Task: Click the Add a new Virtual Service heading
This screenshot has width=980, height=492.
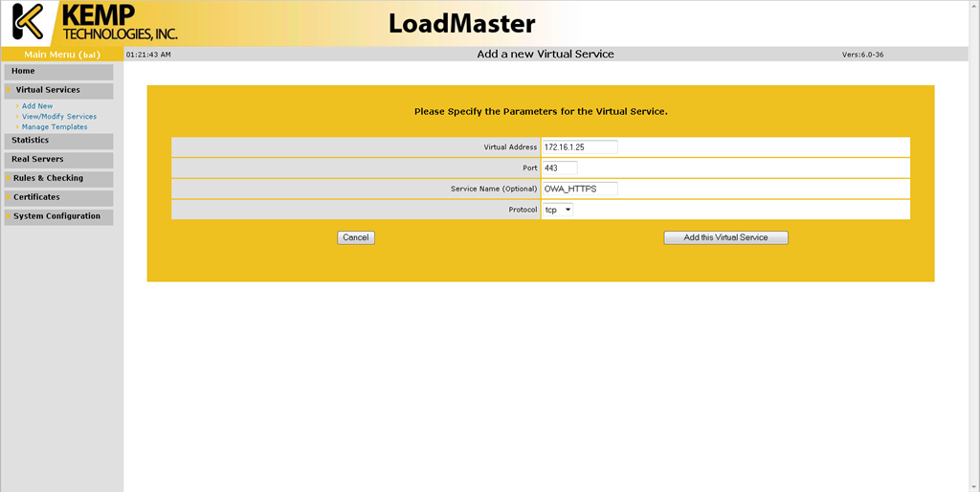Action: point(546,55)
